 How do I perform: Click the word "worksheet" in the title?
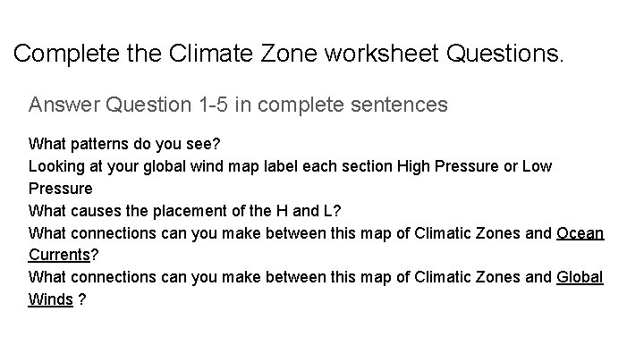pyautogui.click(x=382, y=53)
